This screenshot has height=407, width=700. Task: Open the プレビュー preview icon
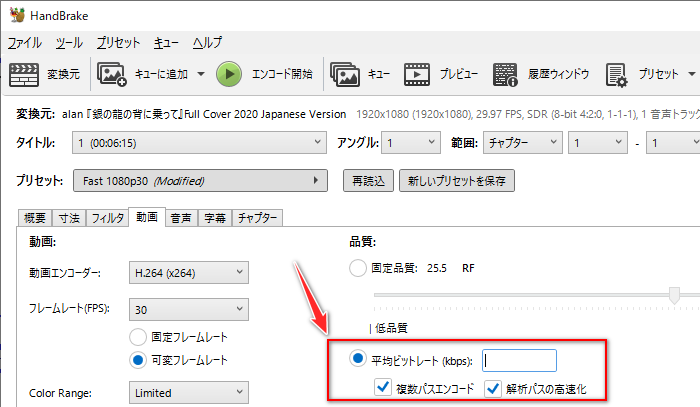point(417,74)
